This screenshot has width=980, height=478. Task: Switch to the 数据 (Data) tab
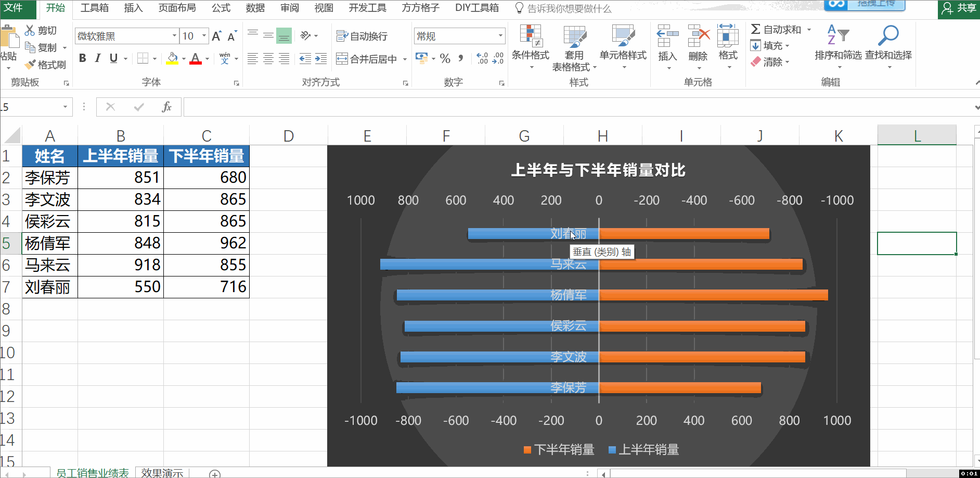[255, 8]
